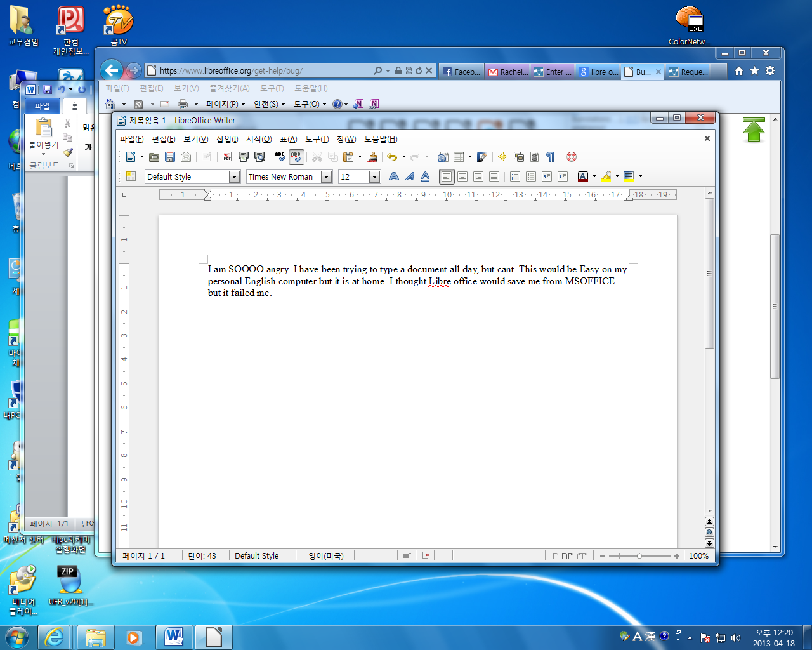812x650 pixels.
Task: Click the 영어(미국) language status field
Action: point(326,556)
